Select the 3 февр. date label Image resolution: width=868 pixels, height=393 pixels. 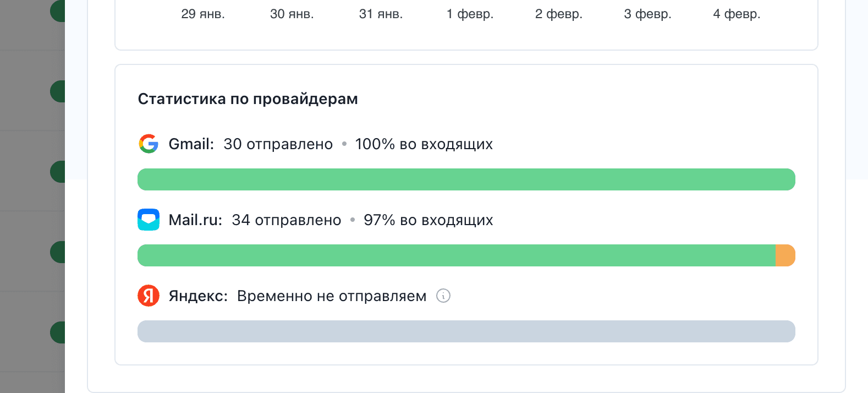tap(647, 14)
